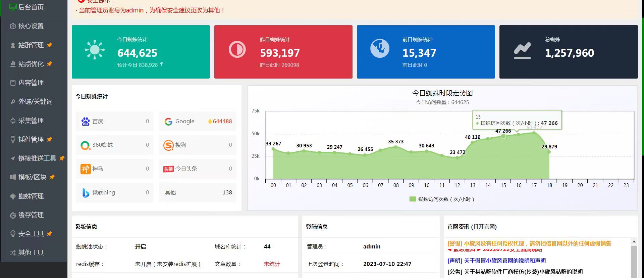Click the bar chart icon beside 站点优化
The image size is (644, 278).
[13, 64]
